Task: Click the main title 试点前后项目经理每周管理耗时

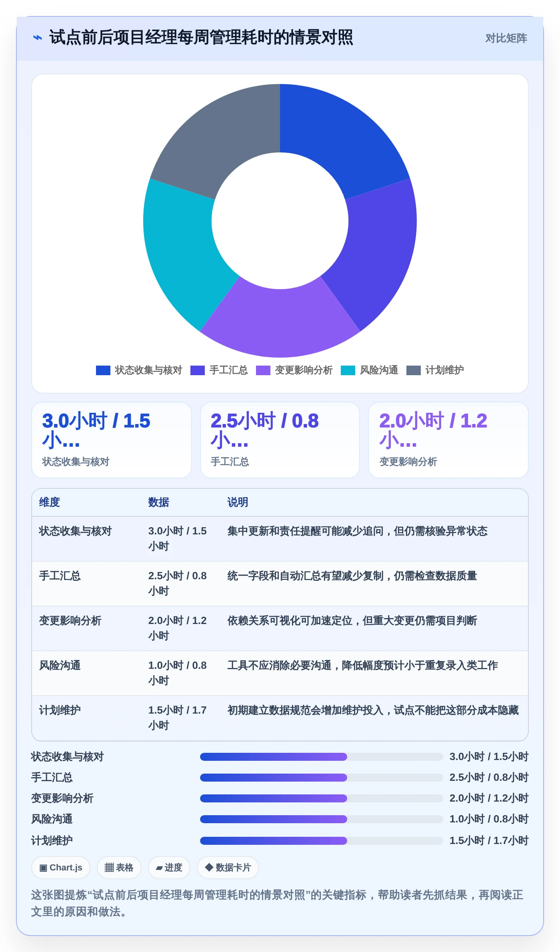Action: click(x=201, y=38)
